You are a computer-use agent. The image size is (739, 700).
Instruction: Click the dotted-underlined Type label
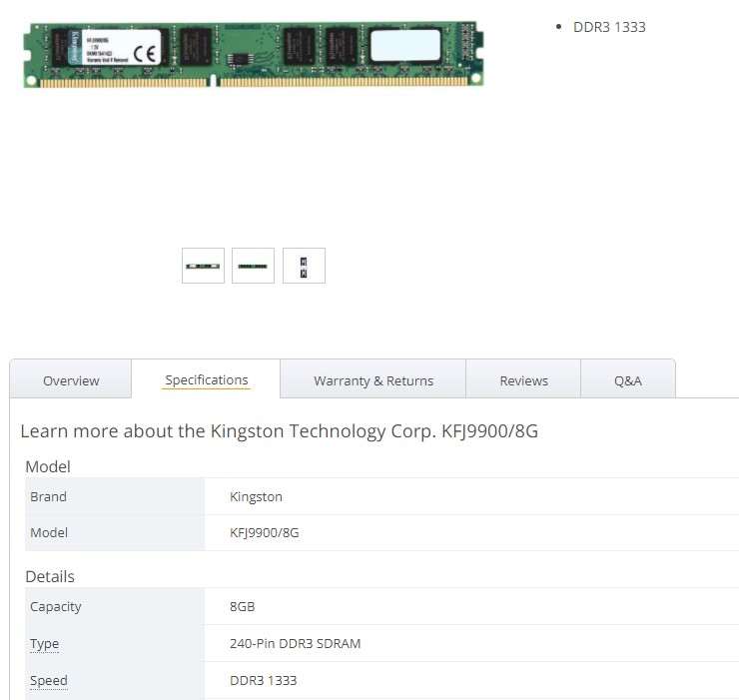pyautogui.click(x=44, y=643)
